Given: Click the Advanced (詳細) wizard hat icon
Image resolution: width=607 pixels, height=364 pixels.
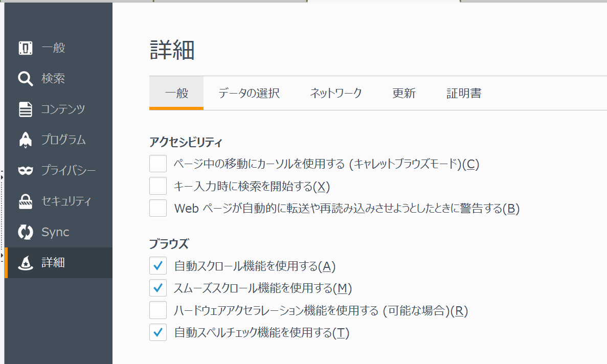Looking at the screenshot, I should pyautogui.click(x=26, y=263).
